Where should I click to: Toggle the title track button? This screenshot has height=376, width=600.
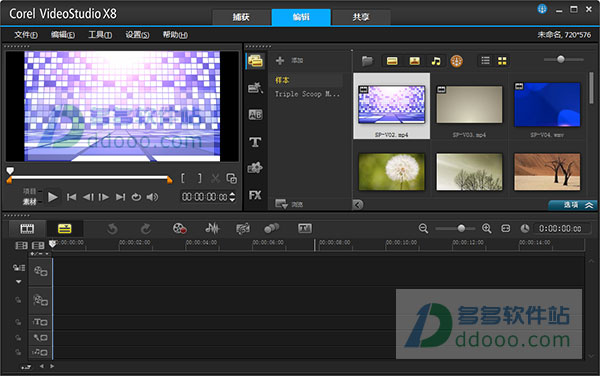(41, 322)
